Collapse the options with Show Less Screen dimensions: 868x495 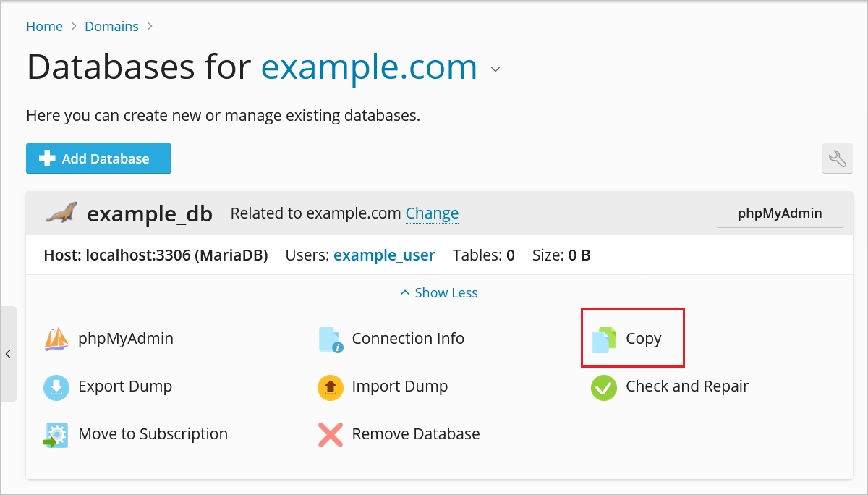pos(439,293)
